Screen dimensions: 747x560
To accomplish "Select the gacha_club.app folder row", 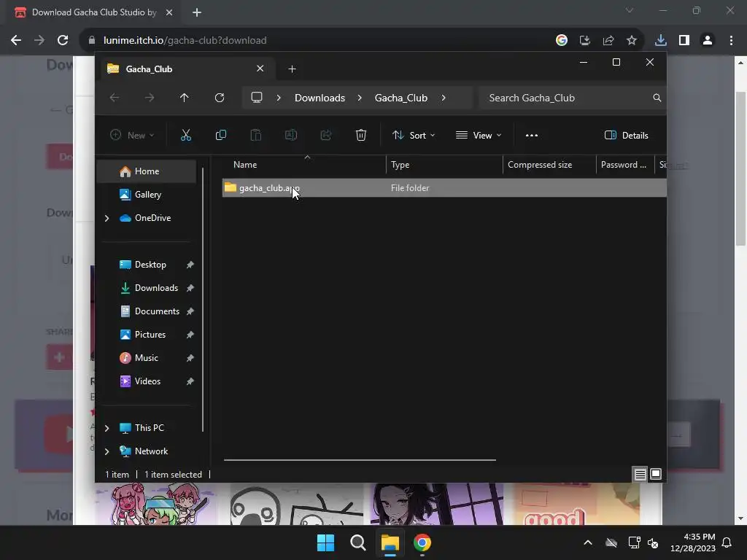I will (444, 188).
